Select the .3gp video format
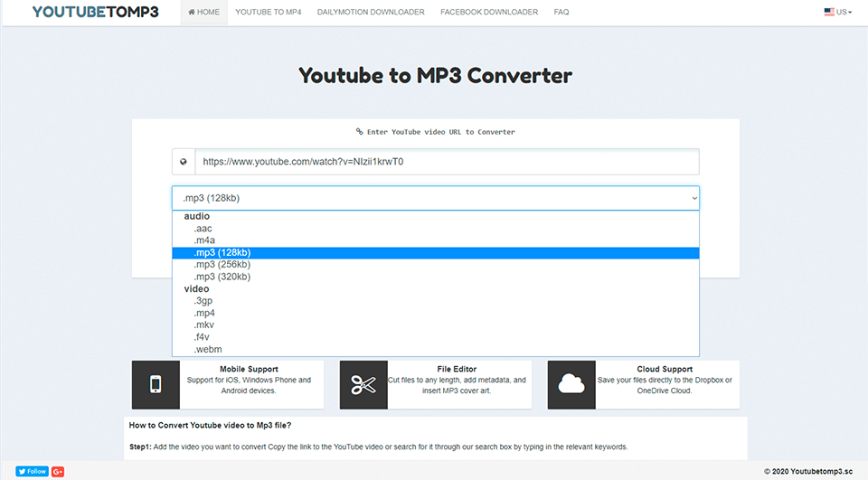 point(436,301)
